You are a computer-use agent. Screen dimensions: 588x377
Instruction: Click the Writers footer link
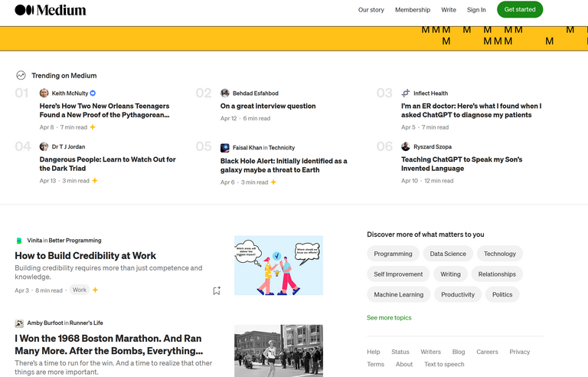pos(430,352)
